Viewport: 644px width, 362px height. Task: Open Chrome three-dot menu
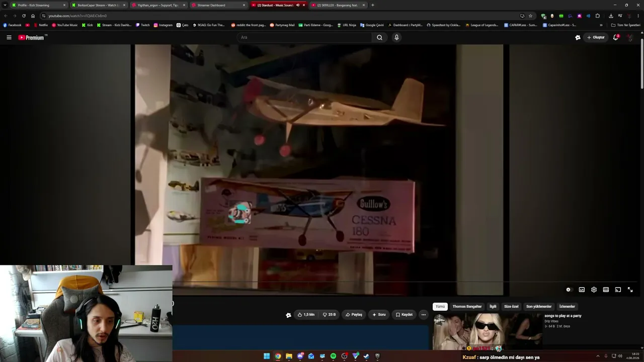[638, 16]
